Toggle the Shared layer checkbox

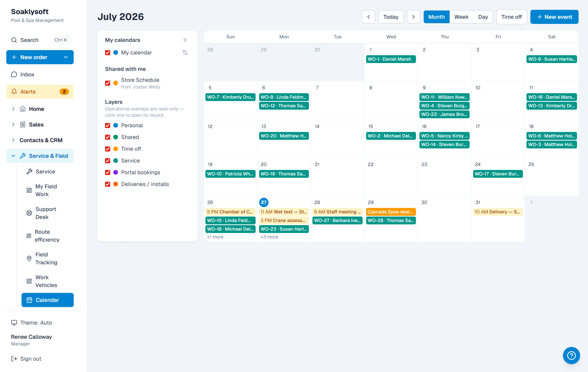pyautogui.click(x=107, y=137)
